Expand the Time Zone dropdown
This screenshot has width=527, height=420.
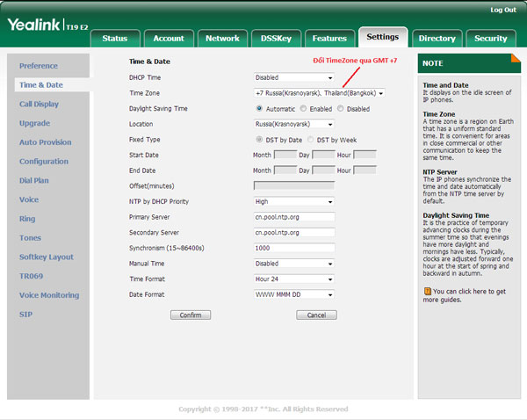pyautogui.click(x=319, y=93)
